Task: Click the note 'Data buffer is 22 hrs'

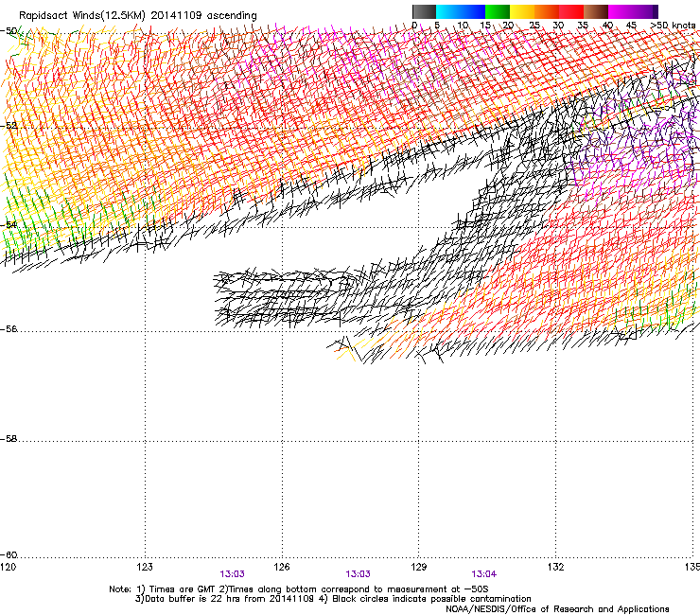Action: (x=191, y=599)
